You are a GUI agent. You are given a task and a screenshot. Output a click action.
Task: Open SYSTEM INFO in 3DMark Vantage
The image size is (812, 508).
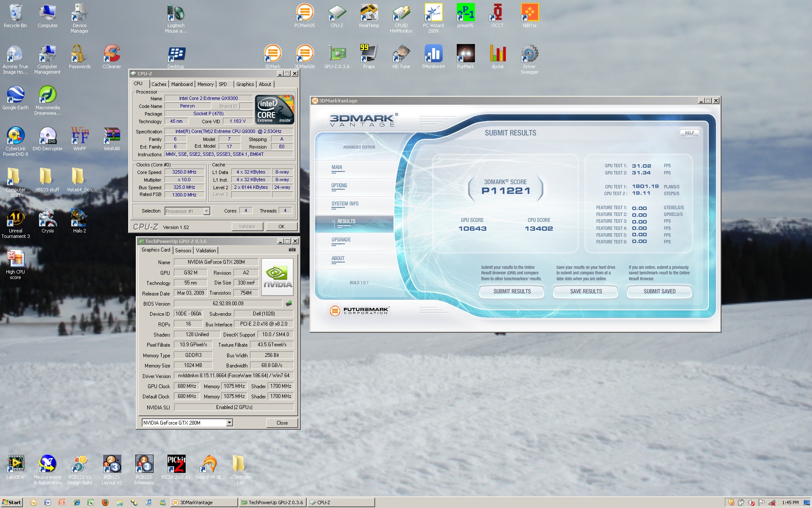click(345, 204)
